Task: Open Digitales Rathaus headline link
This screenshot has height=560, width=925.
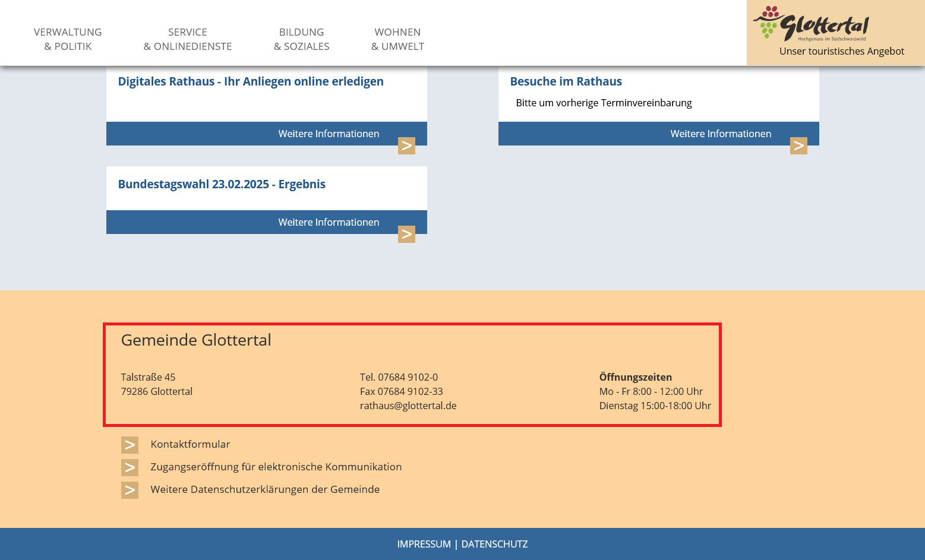Action: click(x=251, y=81)
